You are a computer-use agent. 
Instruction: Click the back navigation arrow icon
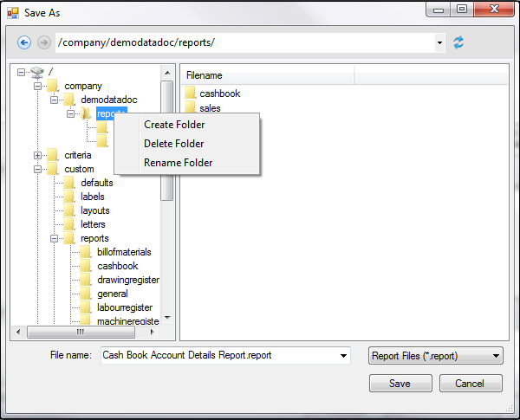pyautogui.click(x=24, y=42)
